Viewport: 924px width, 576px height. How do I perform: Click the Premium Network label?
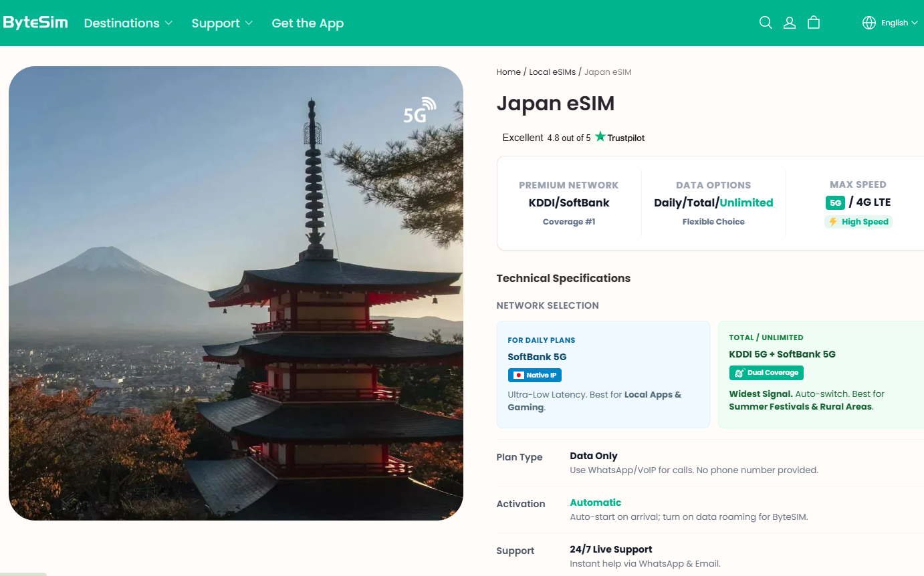[x=569, y=185]
